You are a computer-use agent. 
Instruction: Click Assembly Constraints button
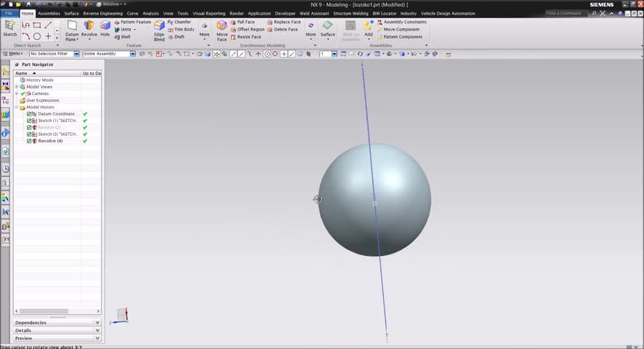[402, 22]
